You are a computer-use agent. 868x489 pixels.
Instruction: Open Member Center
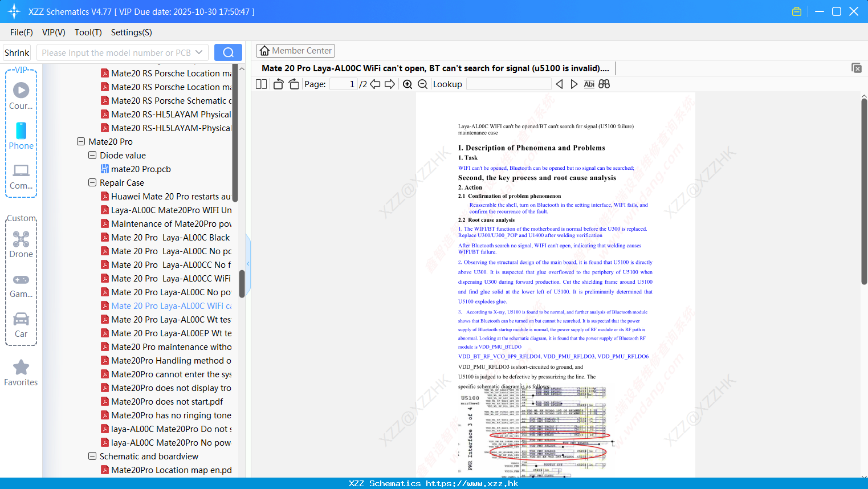[x=295, y=51]
